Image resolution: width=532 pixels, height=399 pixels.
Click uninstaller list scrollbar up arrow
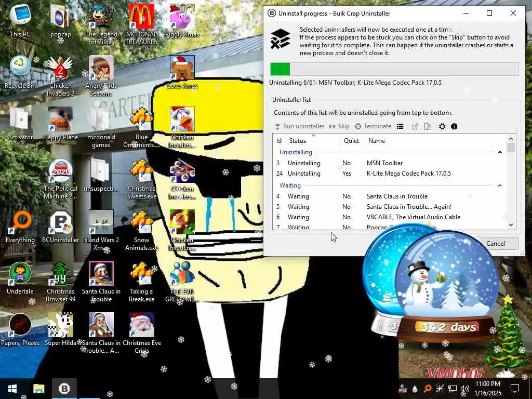pos(511,139)
